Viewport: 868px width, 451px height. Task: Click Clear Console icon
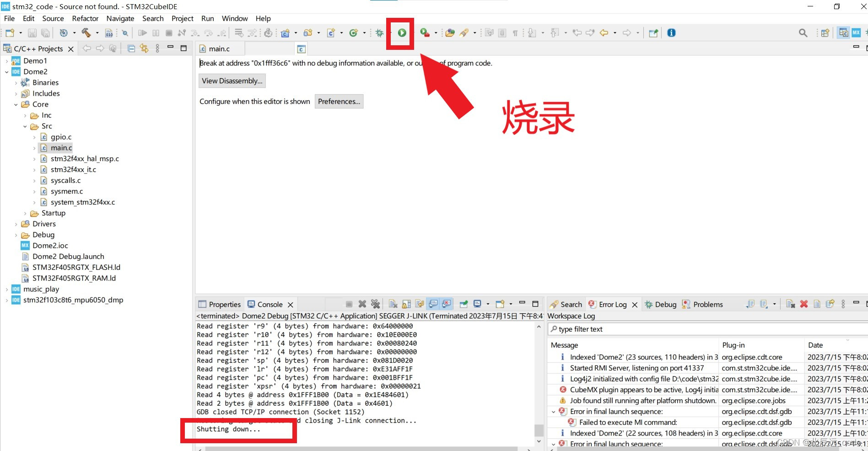[393, 304]
